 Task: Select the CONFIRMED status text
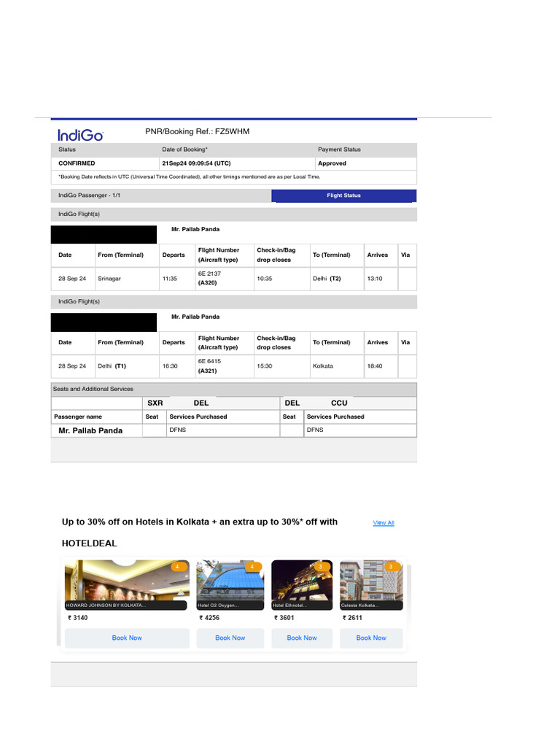(77, 163)
